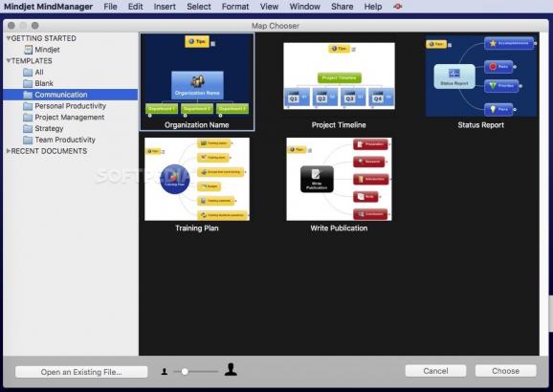Click the Blank folder icon
The image size is (553, 392).
pyautogui.click(x=28, y=83)
